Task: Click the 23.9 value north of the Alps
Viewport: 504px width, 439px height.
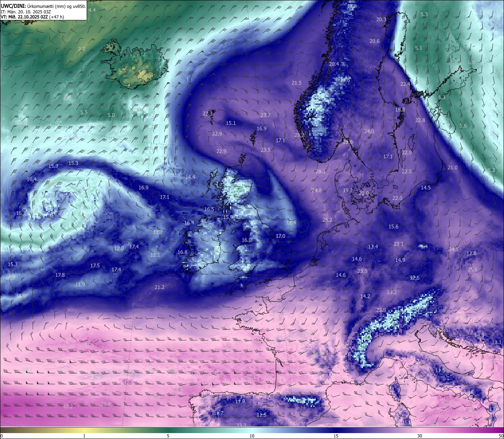Action: point(381,310)
